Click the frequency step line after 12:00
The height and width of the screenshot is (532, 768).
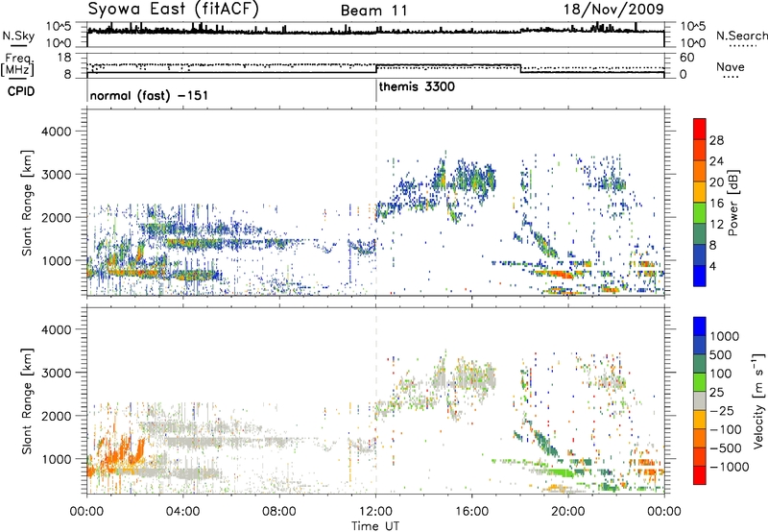(448, 65)
